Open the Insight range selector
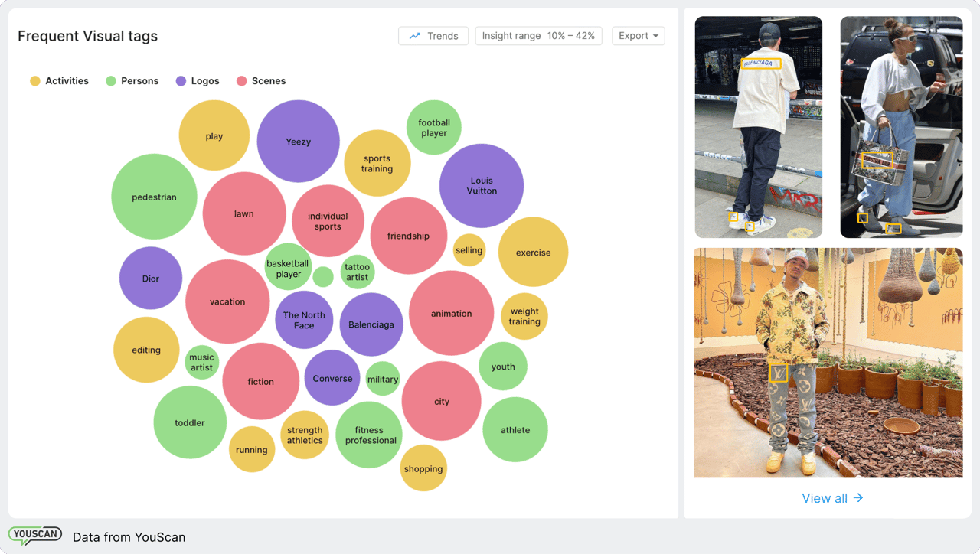This screenshot has height=554, width=980. [x=538, y=36]
